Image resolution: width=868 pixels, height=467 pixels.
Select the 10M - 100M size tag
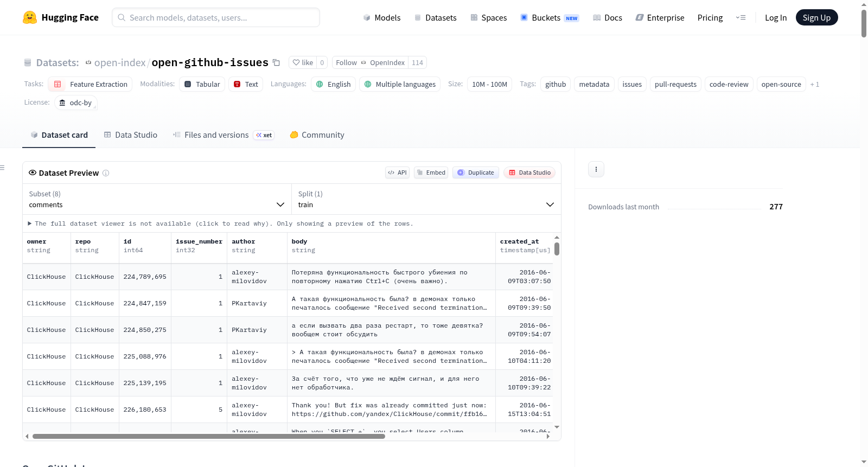489,84
